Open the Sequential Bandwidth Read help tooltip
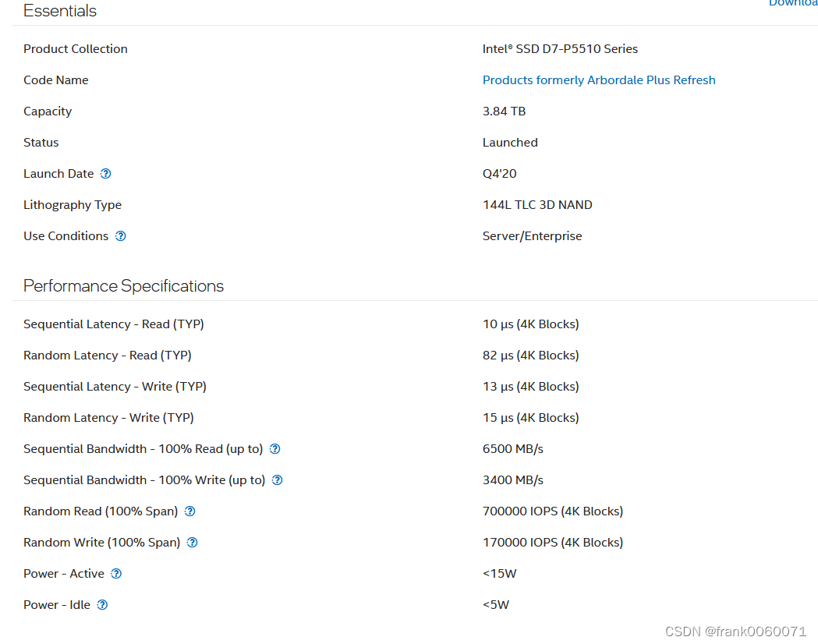The height and width of the screenshot is (644, 818). (x=274, y=449)
